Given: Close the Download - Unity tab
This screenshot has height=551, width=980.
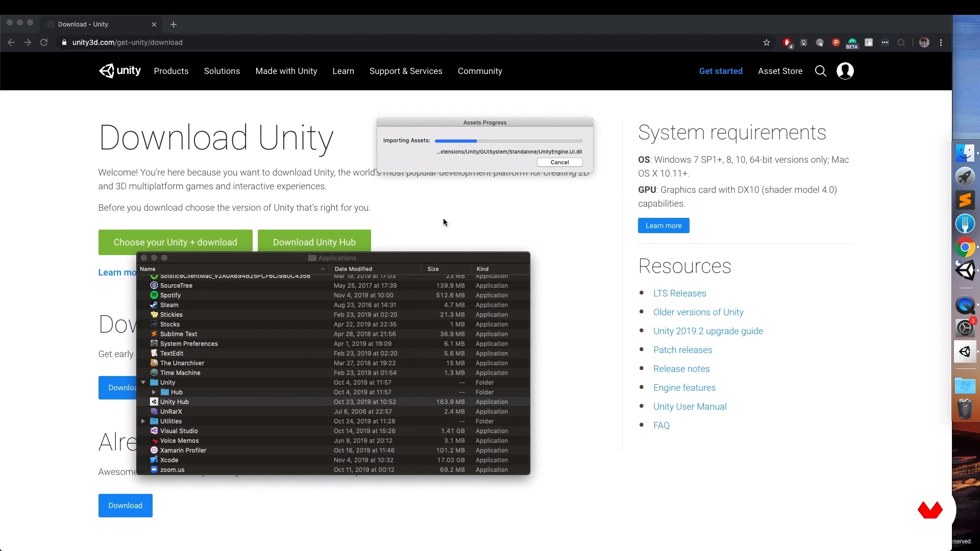Looking at the screenshot, I should 154,24.
